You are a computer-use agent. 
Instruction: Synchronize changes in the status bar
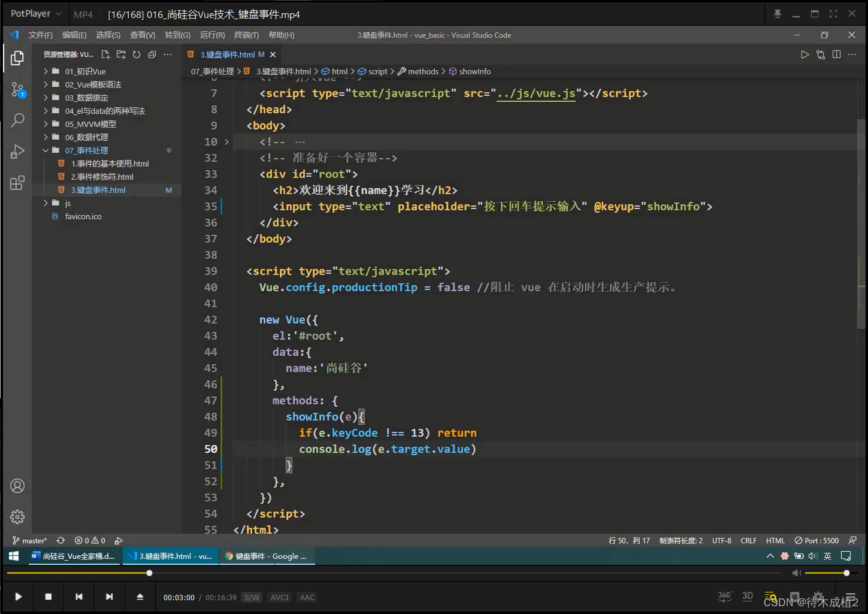[x=61, y=540]
